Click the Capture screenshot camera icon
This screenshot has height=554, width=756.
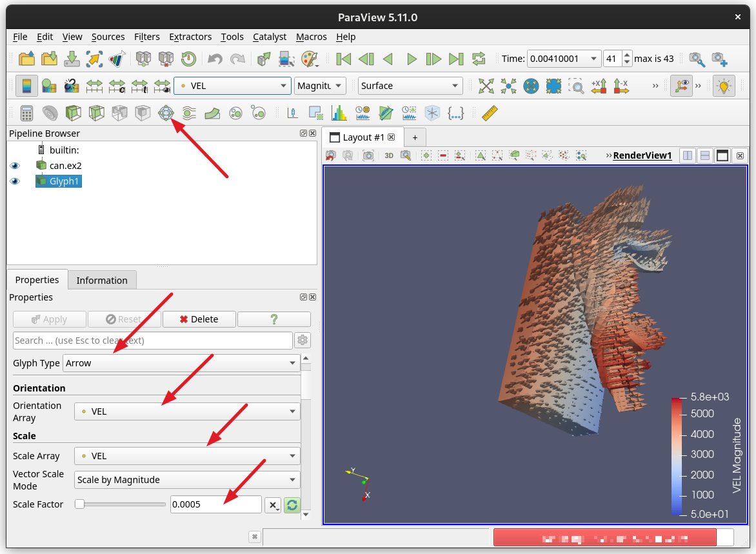point(368,155)
